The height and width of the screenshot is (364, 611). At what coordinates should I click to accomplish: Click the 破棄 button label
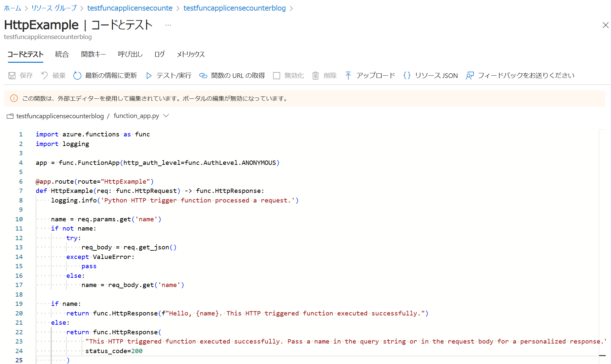(x=59, y=76)
